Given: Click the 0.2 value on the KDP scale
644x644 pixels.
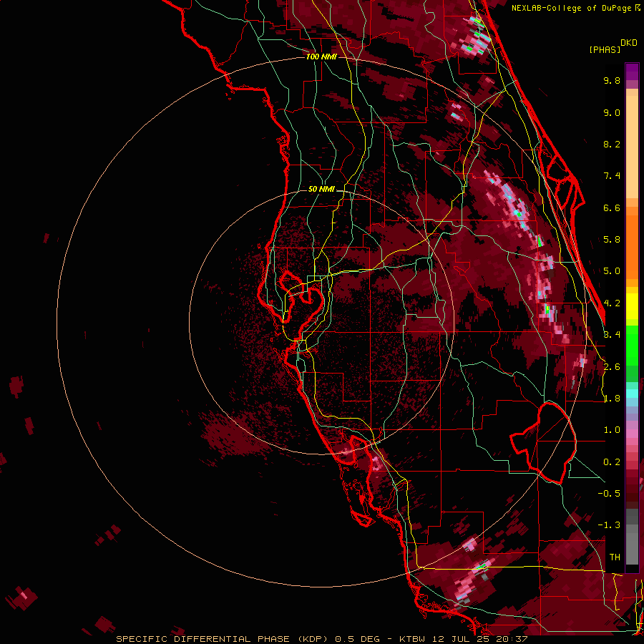Looking at the screenshot, I should [612, 462].
